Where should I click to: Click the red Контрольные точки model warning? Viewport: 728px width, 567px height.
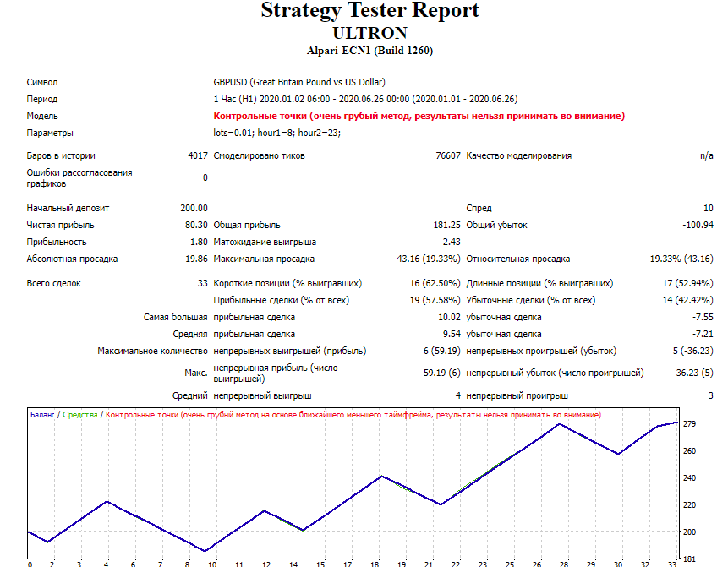pos(419,116)
